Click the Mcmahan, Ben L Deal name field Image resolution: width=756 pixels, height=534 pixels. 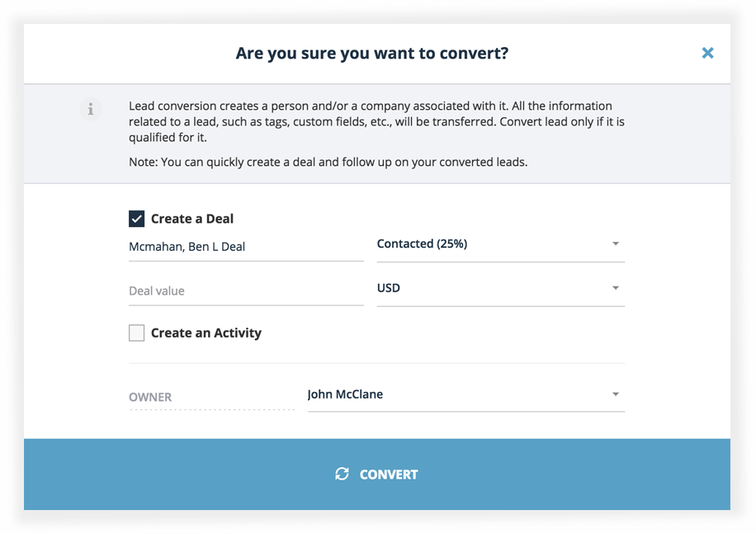click(245, 246)
